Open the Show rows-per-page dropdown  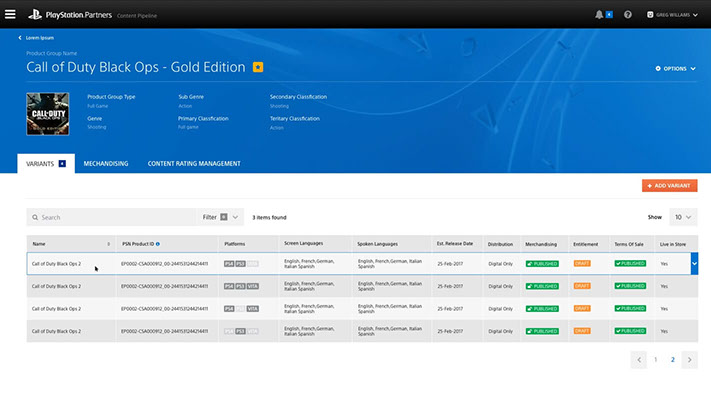tap(684, 217)
